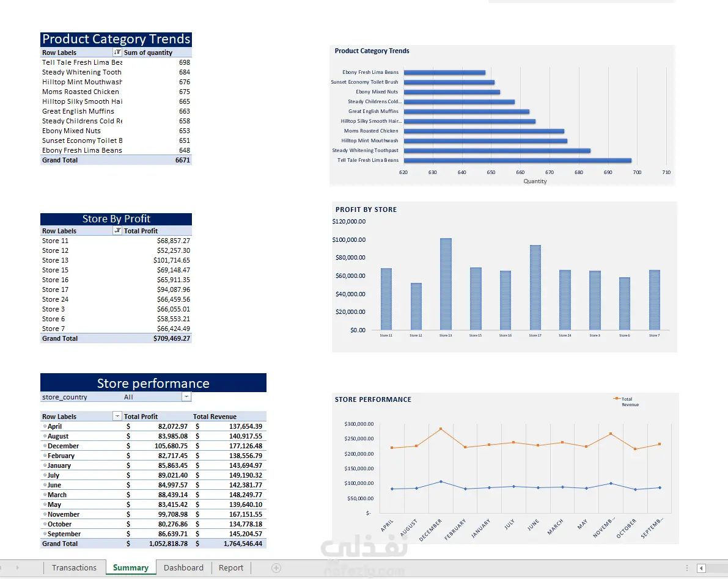
Task: Open Store performance Row Labels dropdown
Action: coord(117,416)
